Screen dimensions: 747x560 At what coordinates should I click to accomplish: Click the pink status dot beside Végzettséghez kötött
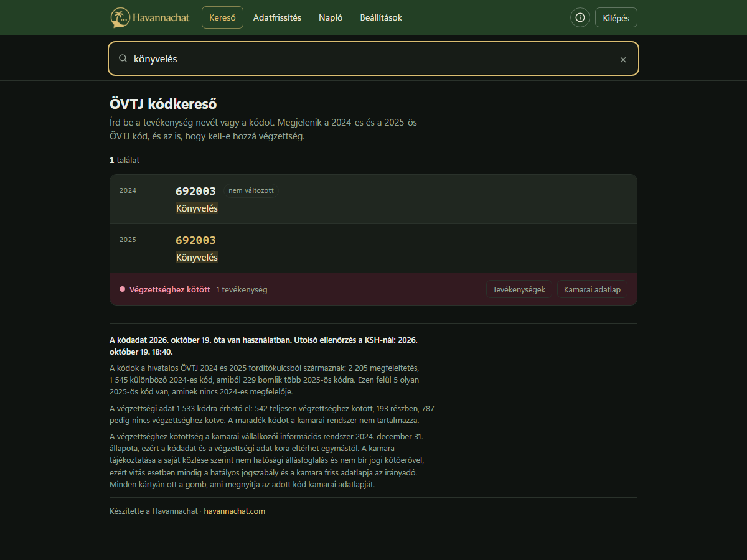(122, 289)
